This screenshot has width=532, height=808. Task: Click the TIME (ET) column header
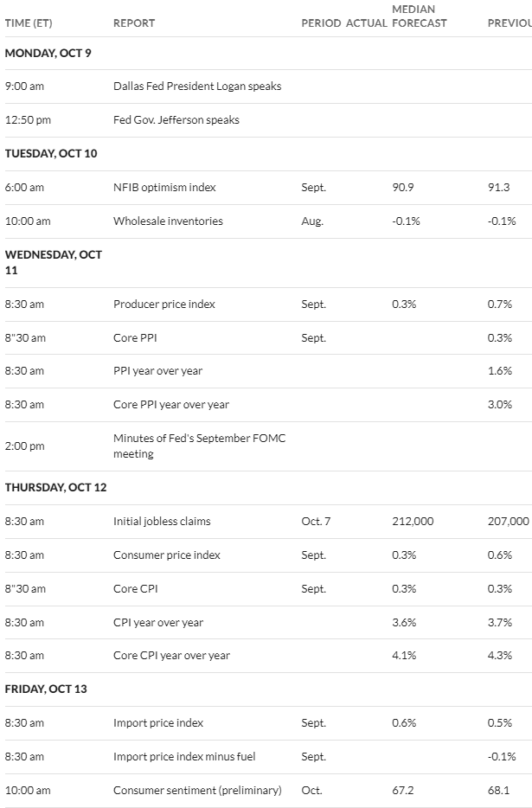pos(29,23)
